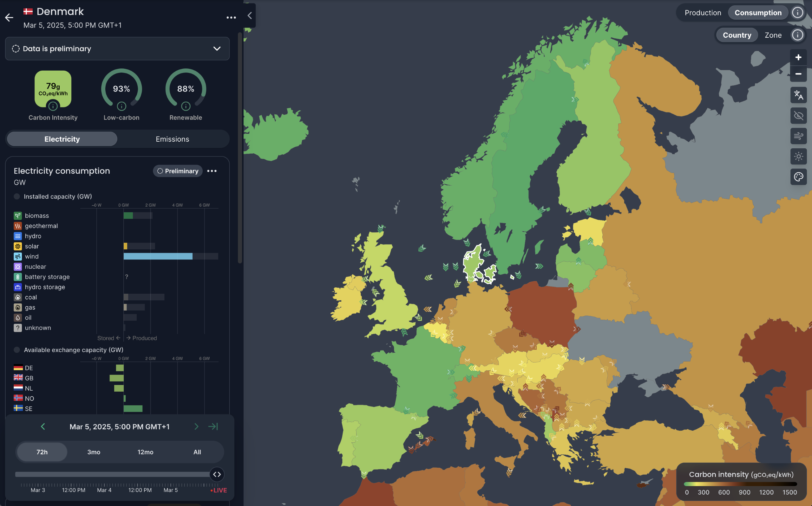Select the 12mo time range
The width and height of the screenshot is (812, 506).
(x=145, y=452)
